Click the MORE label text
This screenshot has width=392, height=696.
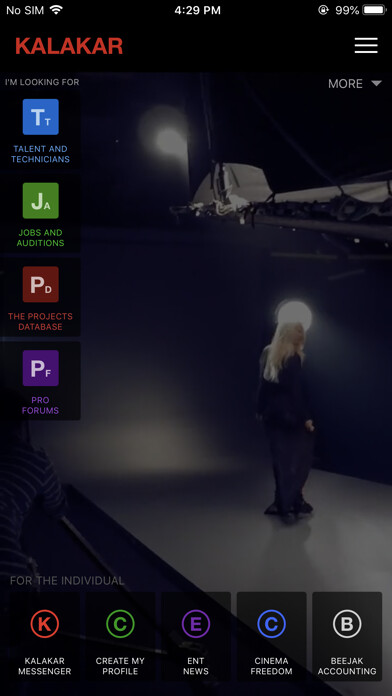click(x=345, y=83)
